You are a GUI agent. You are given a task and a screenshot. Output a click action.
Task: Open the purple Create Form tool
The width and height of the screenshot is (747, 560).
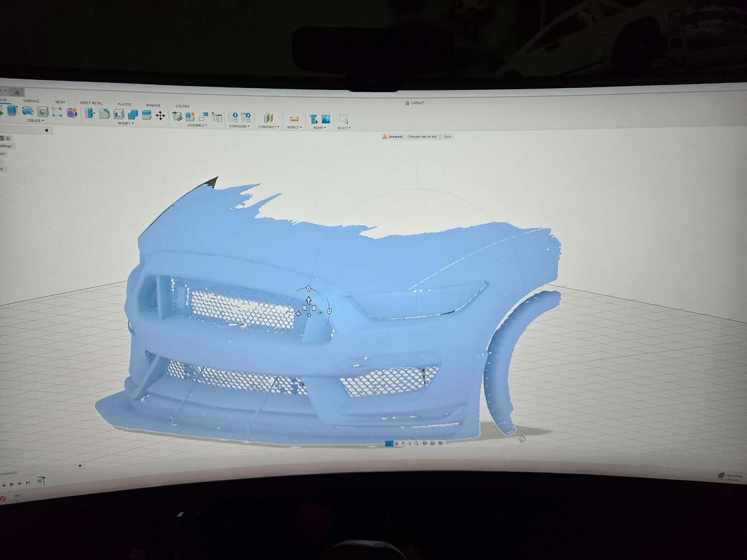(x=72, y=112)
